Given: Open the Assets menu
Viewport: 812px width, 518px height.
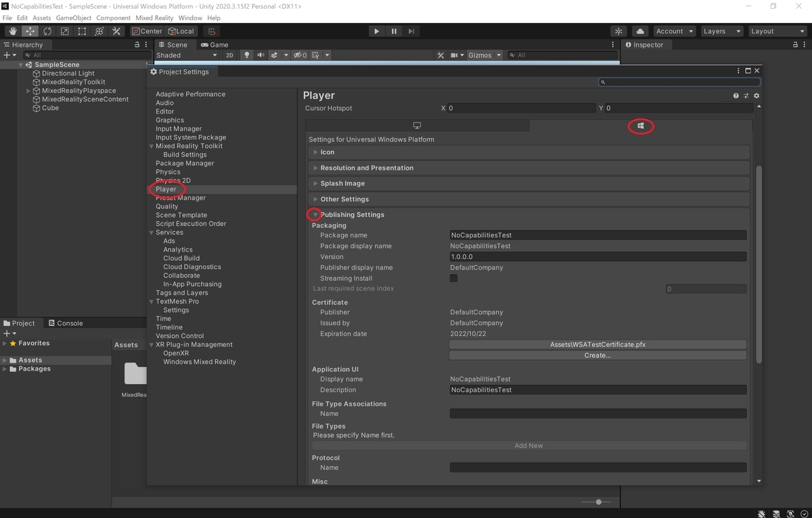Looking at the screenshot, I should click(41, 18).
